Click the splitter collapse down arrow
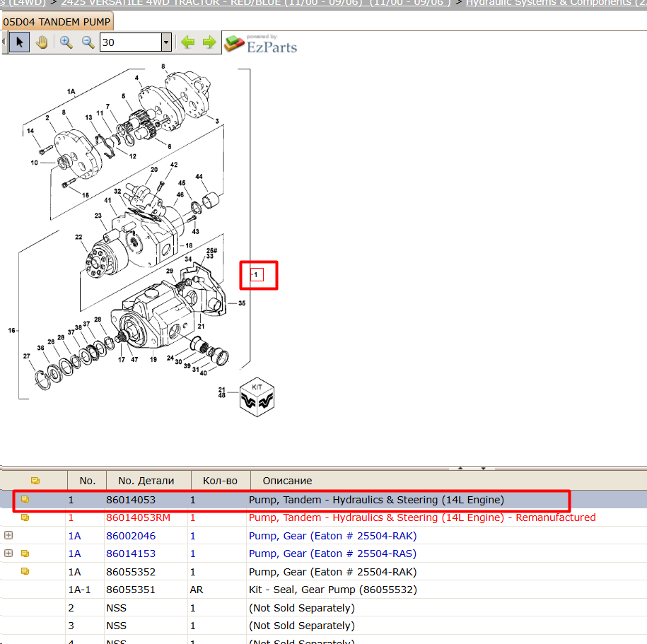 point(483,468)
